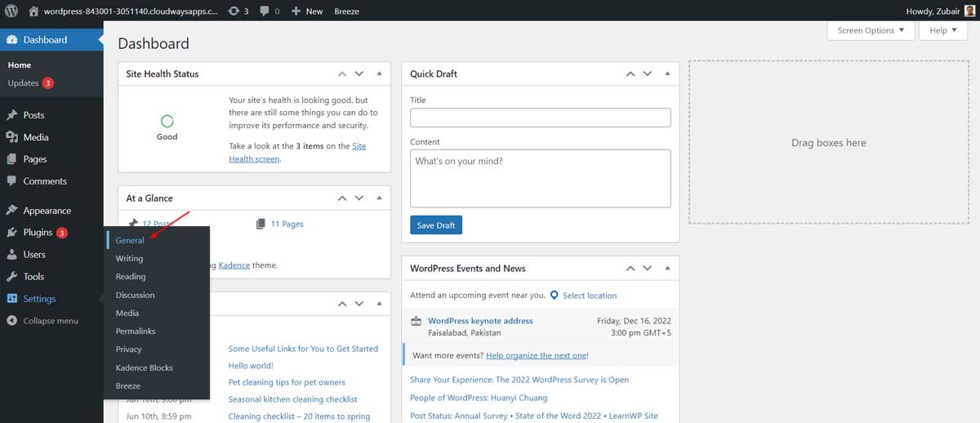Viewport: 980px width, 423px height.
Task: Open Writing in the Settings submenu
Action: (x=129, y=258)
